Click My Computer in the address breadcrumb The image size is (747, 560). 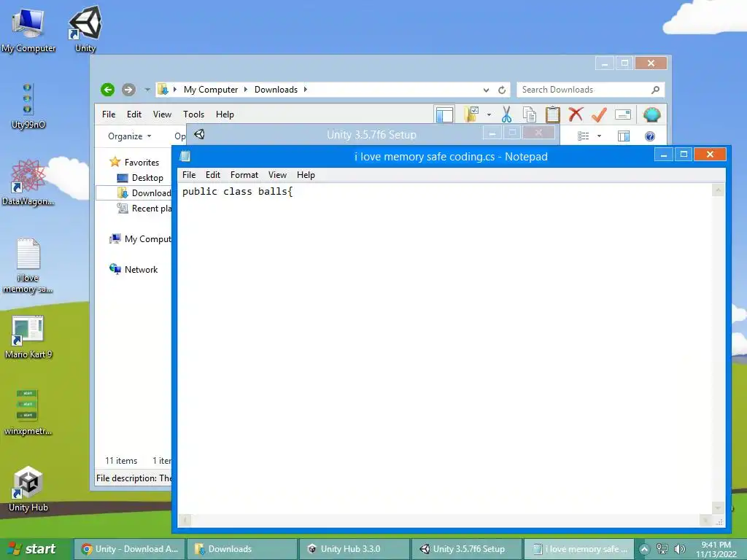pos(211,90)
